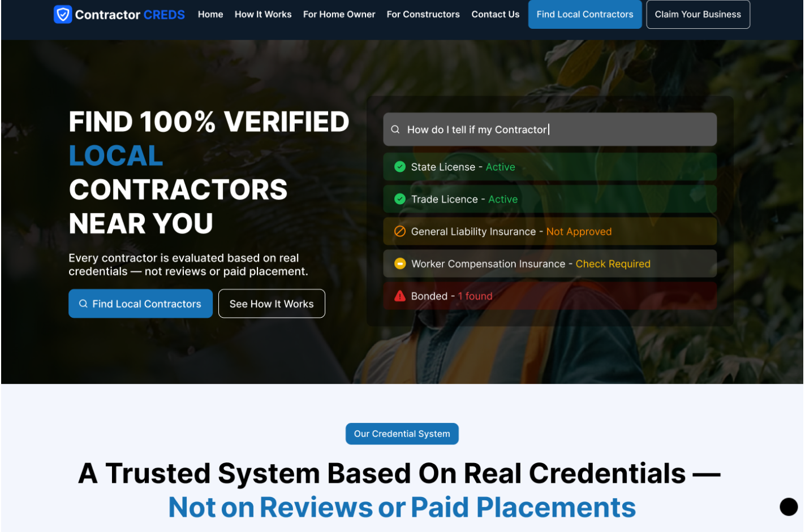Viewport: 805px width, 532px height.
Task: Go to For Home Owner page
Action: [339, 14]
